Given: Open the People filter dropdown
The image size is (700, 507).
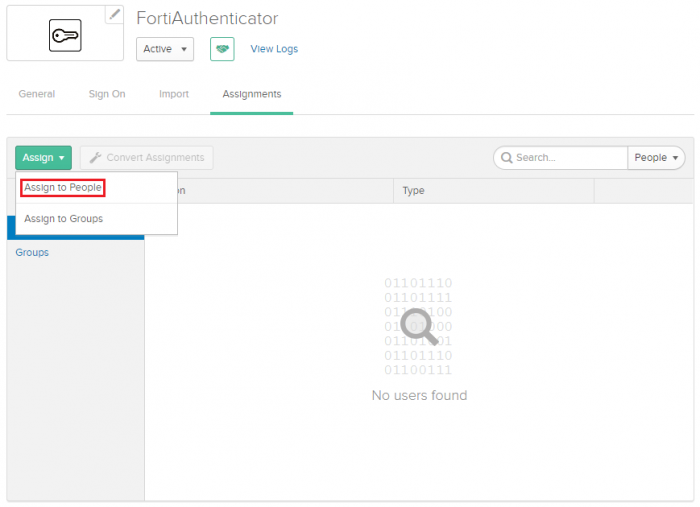Looking at the screenshot, I should 656,158.
